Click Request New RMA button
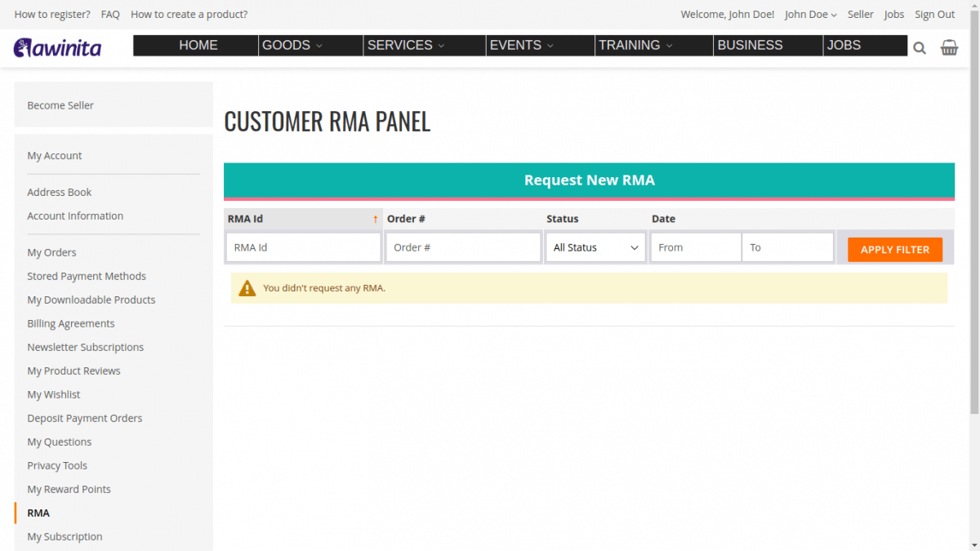Image resolution: width=980 pixels, height=551 pixels. tap(589, 180)
